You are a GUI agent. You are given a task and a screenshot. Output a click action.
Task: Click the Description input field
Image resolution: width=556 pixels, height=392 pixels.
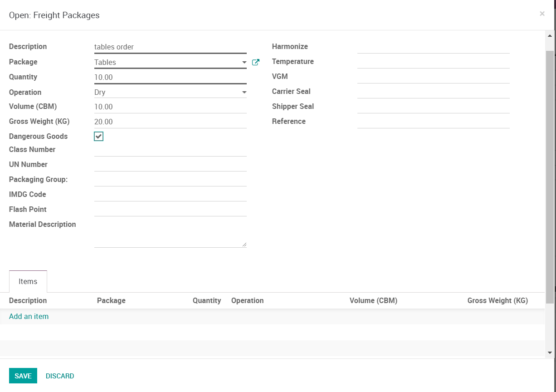pyautogui.click(x=170, y=47)
